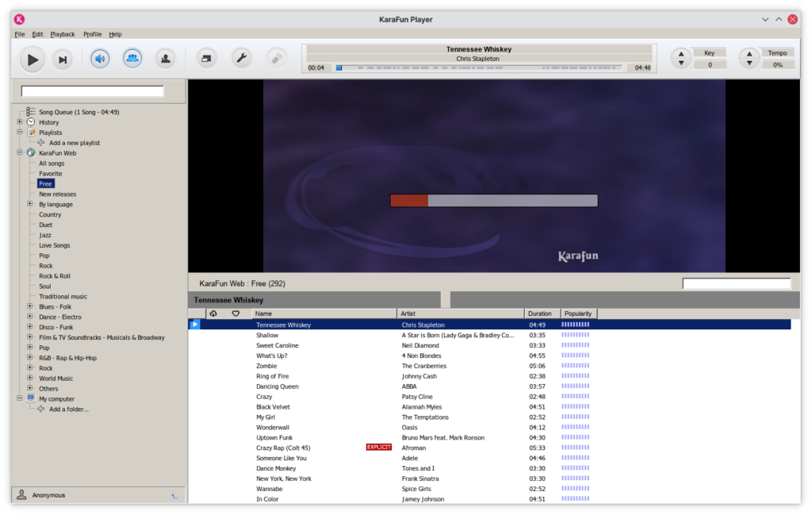Expand the By language node
This screenshot has height=515, width=812.
point(30,204)
